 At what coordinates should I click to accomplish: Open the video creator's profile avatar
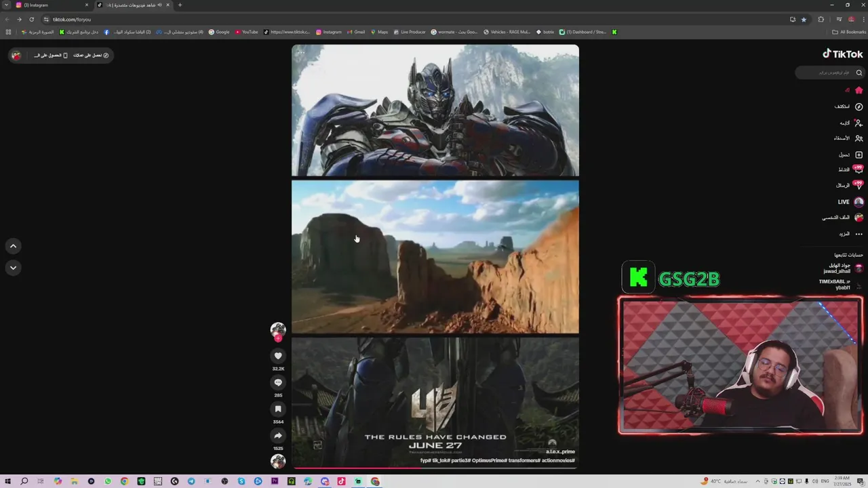(278, 329)
